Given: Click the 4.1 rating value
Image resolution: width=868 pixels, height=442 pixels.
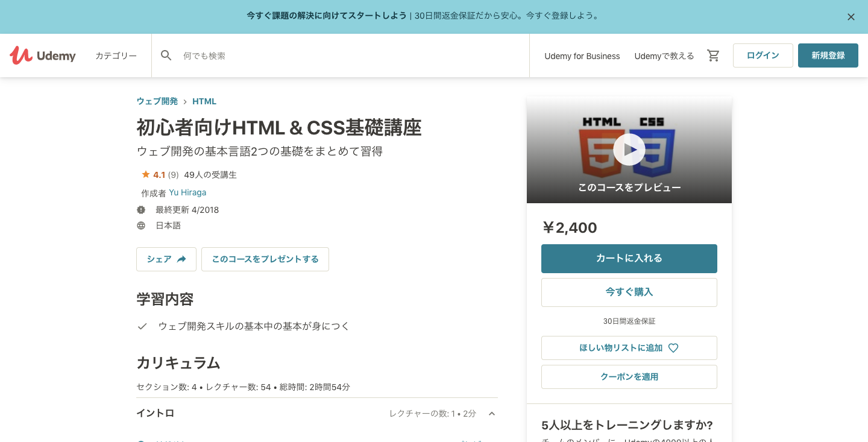Looking at the screenshot, I should coord(159,175).
